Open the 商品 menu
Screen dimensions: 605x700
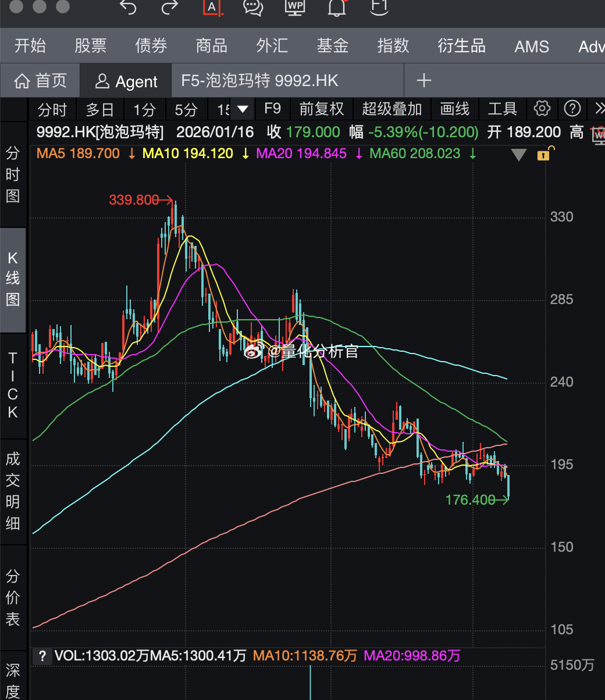[x=212, y=46]
